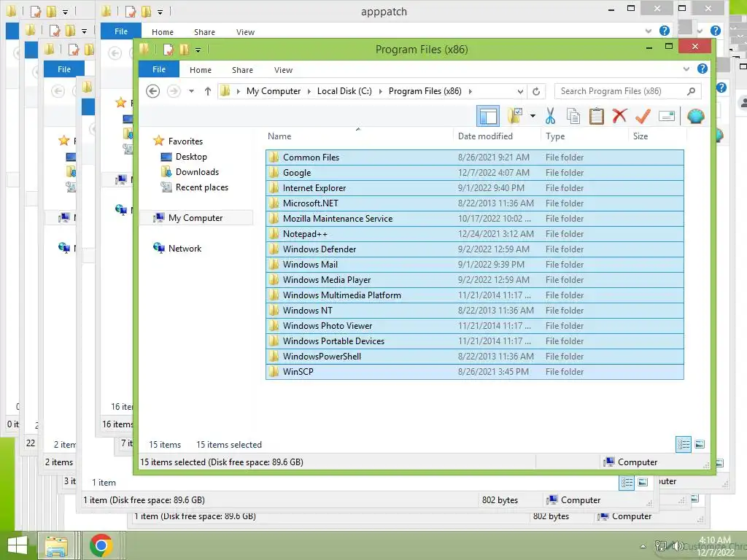Select the WindowsPowerShell folder
Image resolution: width=747 pixels, height=560 pixels.
474,356
